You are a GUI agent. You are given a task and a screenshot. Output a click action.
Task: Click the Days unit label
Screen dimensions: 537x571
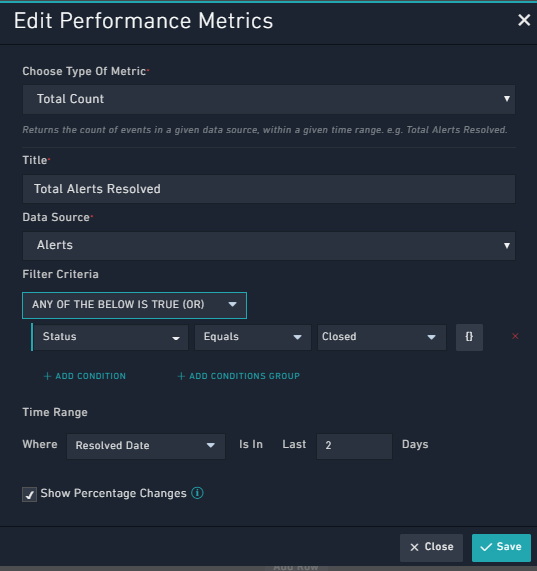415,445
